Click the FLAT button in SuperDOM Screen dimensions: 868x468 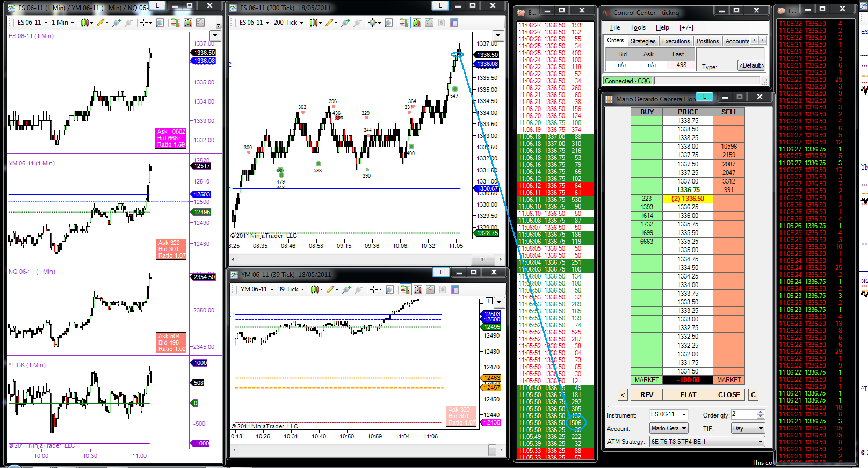click(688, 395)
